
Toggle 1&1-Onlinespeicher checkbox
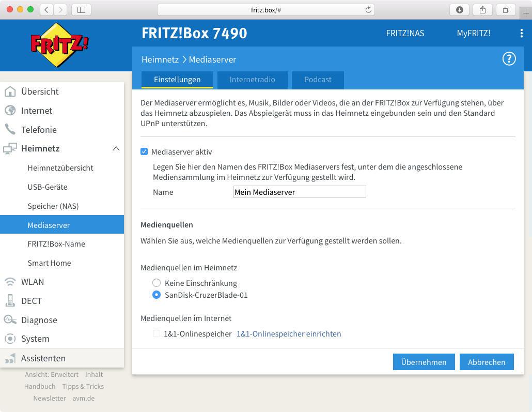[x=157, y=333]
